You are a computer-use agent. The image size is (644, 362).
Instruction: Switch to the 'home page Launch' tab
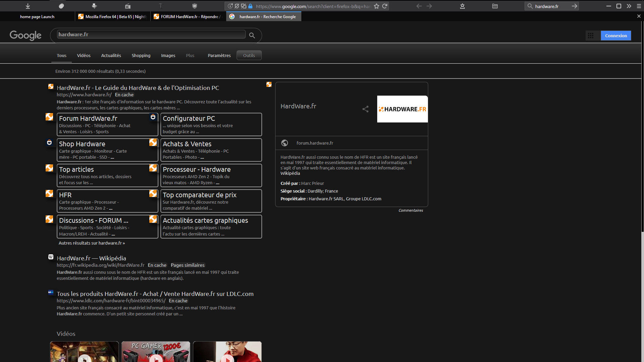[x=37, y=16]
